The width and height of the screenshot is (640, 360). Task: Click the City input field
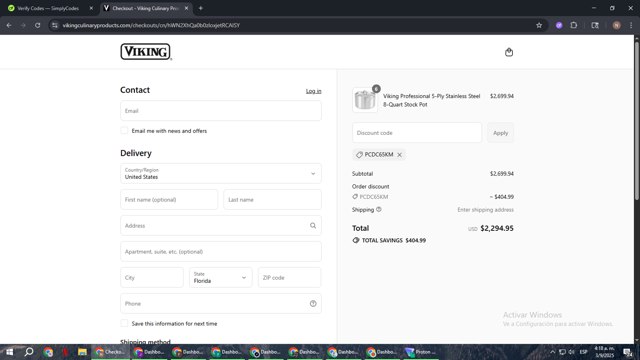pos(152,278)
